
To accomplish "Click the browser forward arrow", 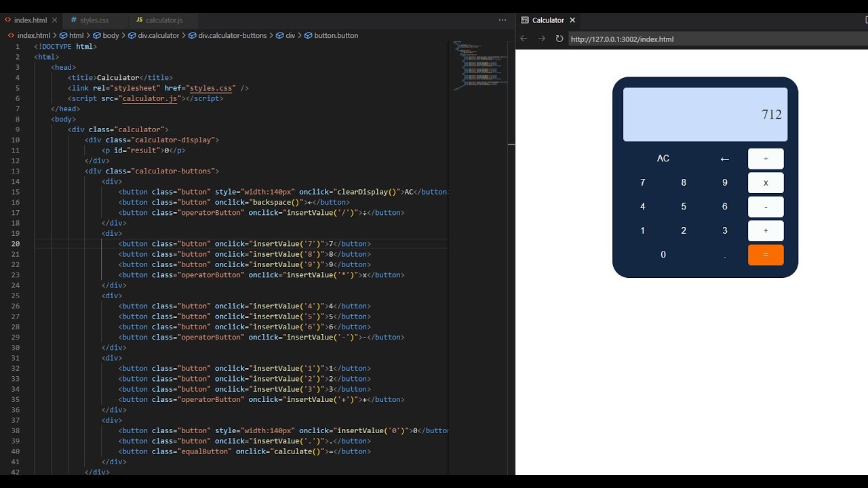I will coord(541,39).
